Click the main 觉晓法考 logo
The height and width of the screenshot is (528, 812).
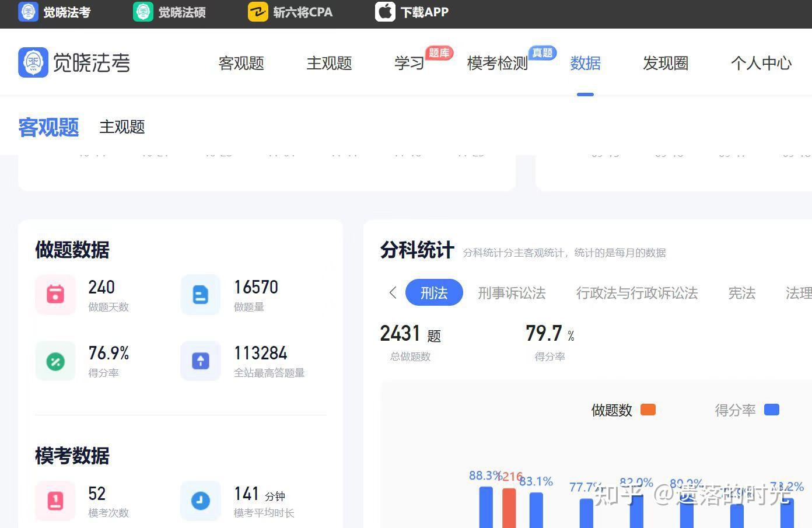click(x=74, y=62)
